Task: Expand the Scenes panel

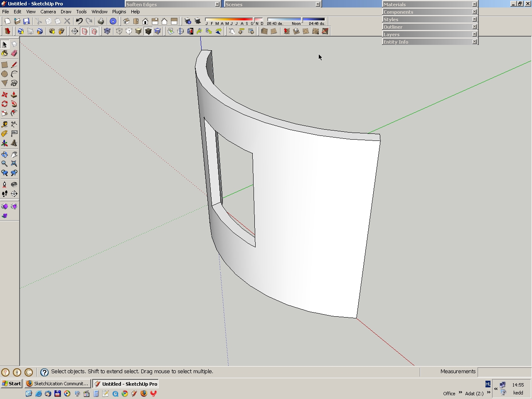Action: 273,4
